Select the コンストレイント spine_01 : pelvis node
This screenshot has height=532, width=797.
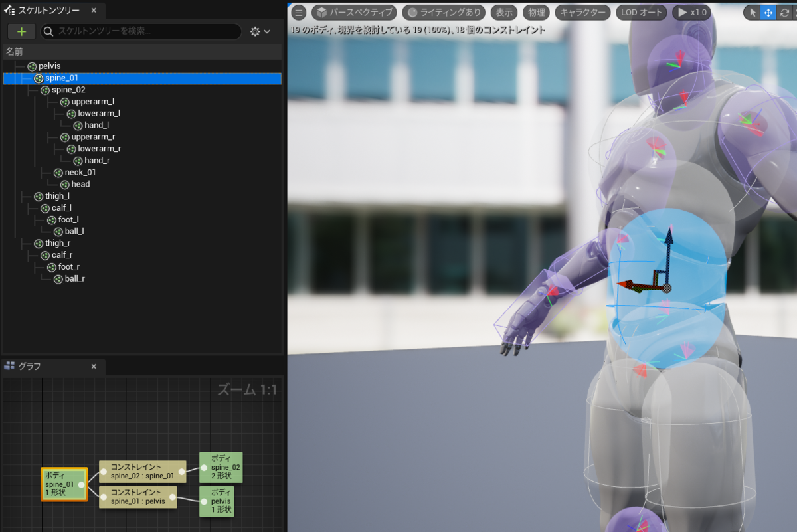138,497
